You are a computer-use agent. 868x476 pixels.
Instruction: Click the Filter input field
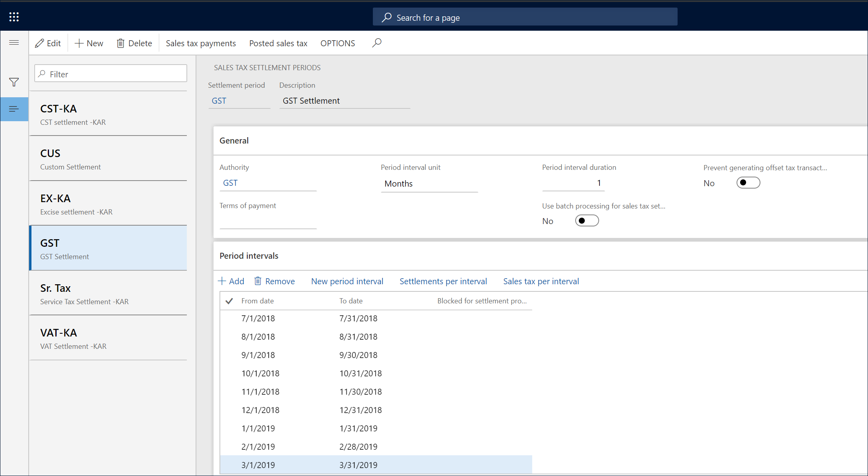pos(111,74)
